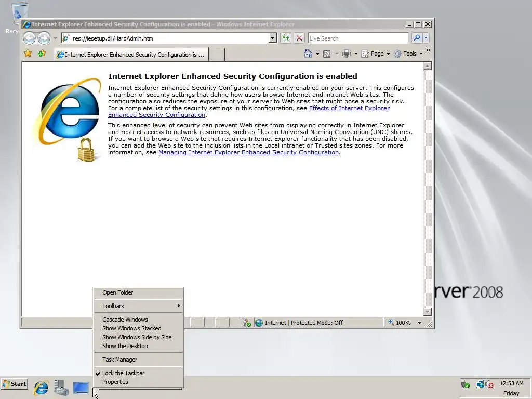This screenshot has width=532, height=399.
Task: Toggle the Lock the Taskbar checkmark item
Action: 138,373
